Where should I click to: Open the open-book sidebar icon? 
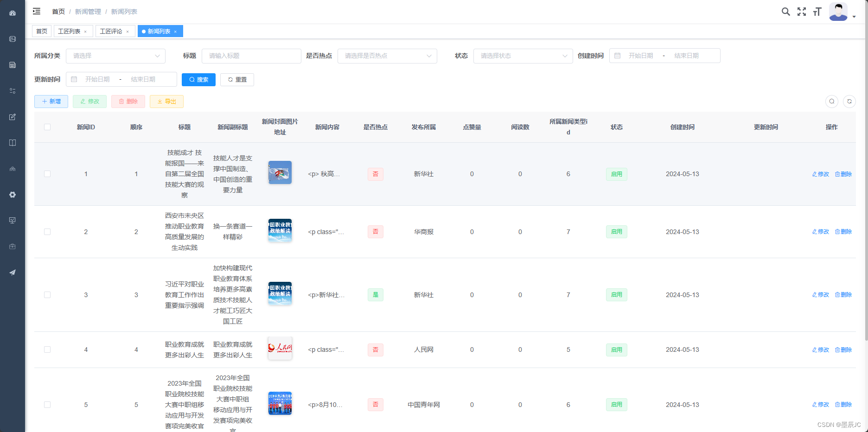tap(13, 143)
